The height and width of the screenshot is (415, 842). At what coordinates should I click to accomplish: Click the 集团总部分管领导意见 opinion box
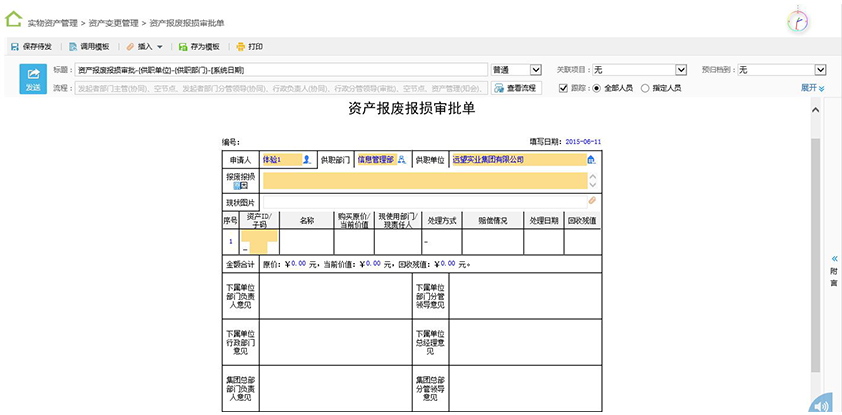(525, 388)
